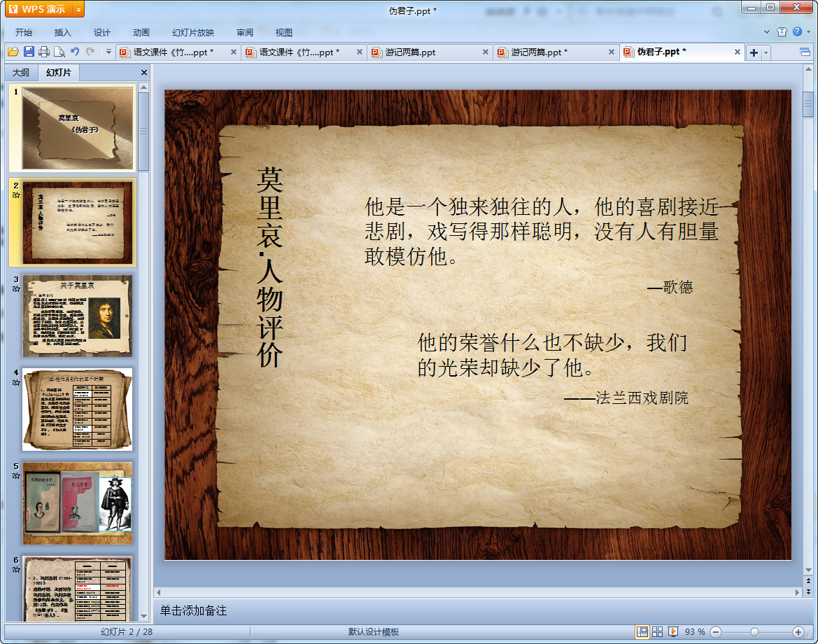Select slide 3 thumbnail 关于莫里哀

coord(77,316)
